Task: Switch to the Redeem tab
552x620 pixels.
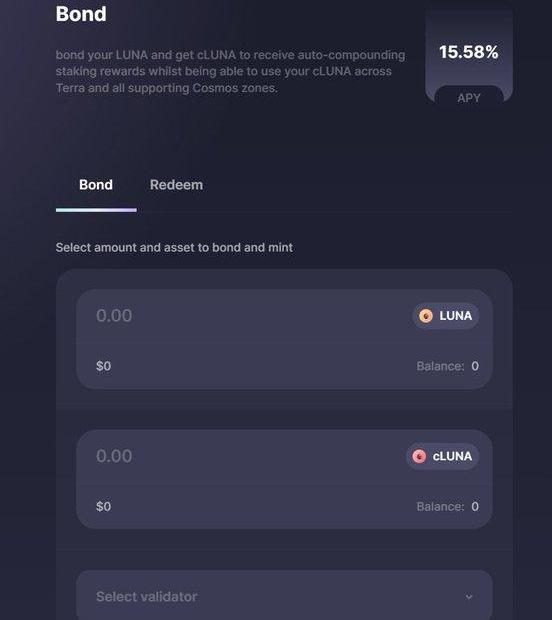Action: (x=176, y=185)
